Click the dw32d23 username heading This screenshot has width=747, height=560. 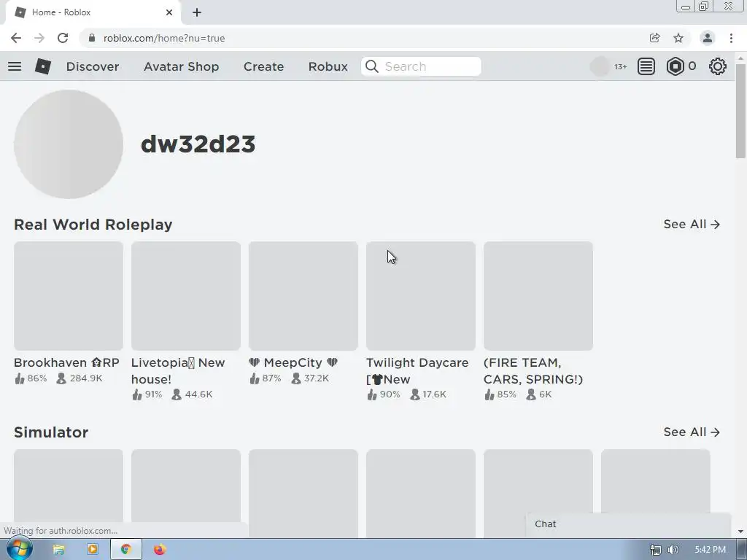coord(198,144)
